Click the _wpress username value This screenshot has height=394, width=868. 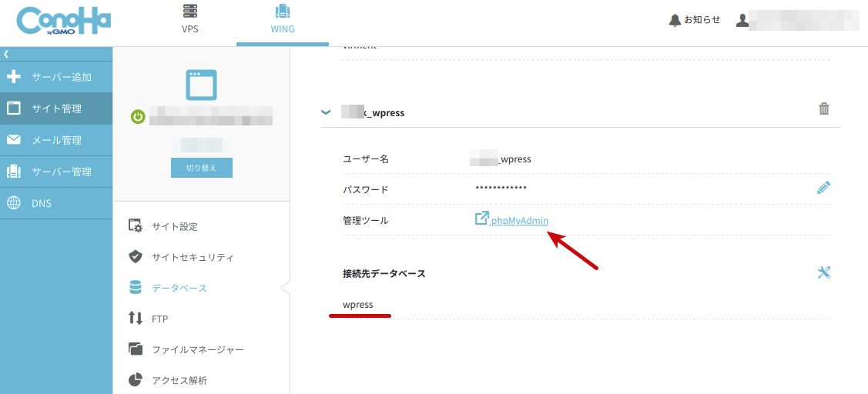[501, 159]
